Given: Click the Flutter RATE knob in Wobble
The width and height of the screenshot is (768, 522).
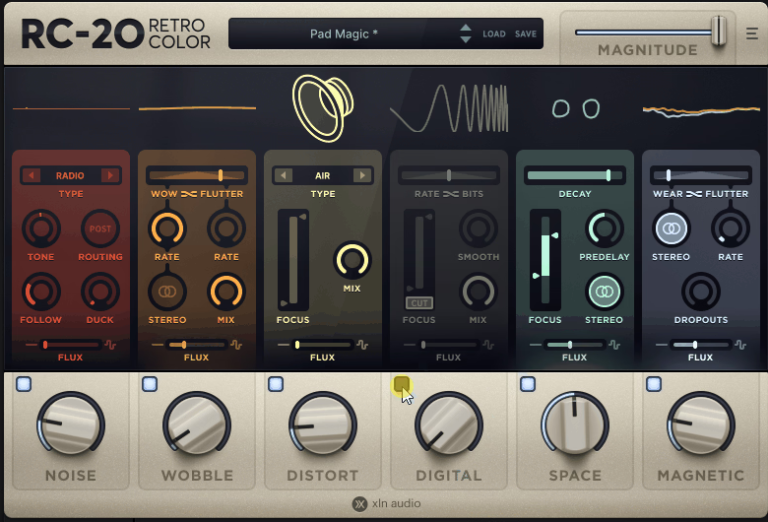Looking at the screenshot, I should 226,229.
